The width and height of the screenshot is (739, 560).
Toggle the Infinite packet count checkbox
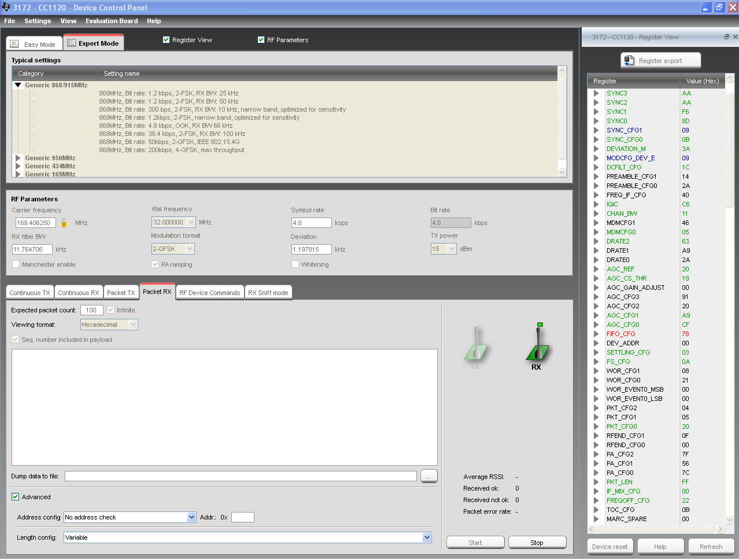110,310
